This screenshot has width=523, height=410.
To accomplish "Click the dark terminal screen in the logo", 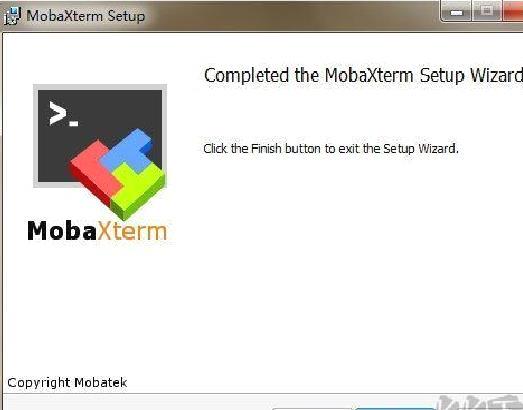I will (100, 136).
